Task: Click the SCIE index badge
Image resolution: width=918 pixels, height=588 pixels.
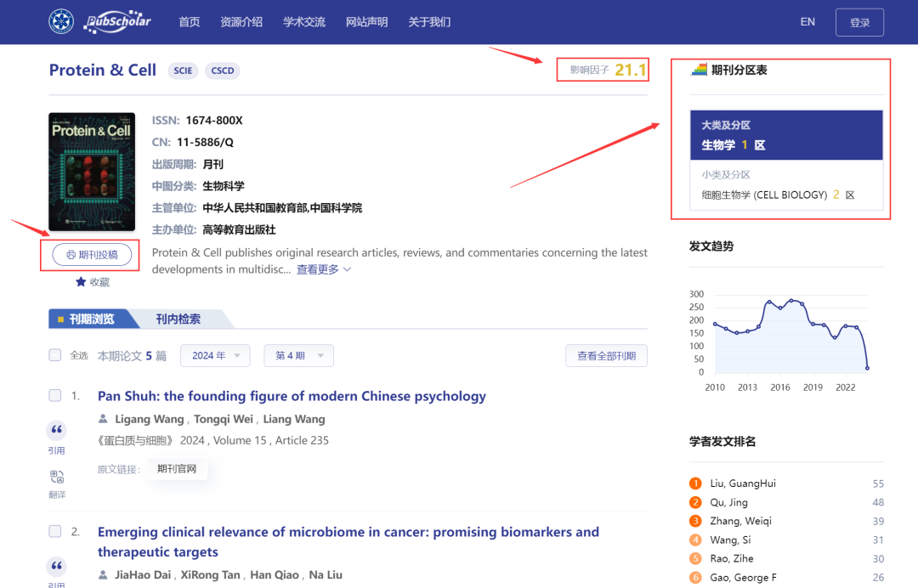Action: tap(183, 71)
